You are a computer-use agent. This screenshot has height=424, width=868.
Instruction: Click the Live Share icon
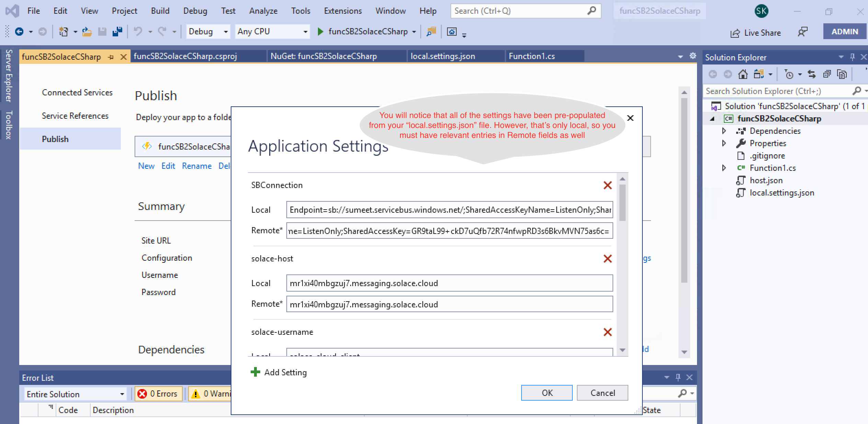click(735, 33)
